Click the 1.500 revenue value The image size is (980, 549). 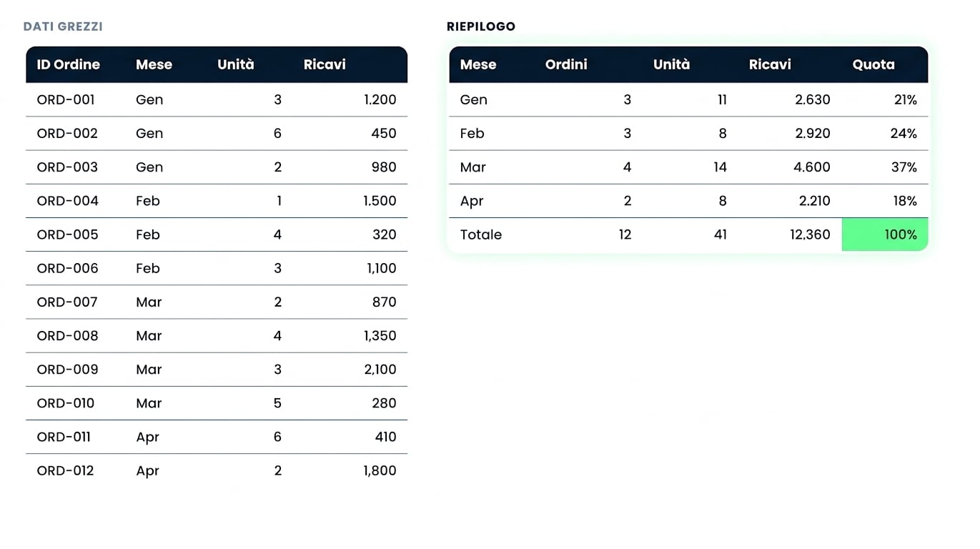point(380,201)
